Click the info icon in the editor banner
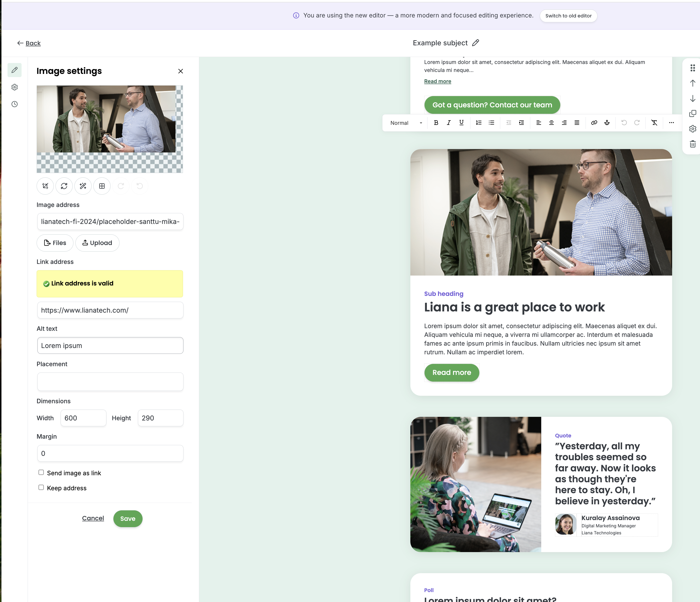Screen dimensions: 700x602 tap(296, 16)
